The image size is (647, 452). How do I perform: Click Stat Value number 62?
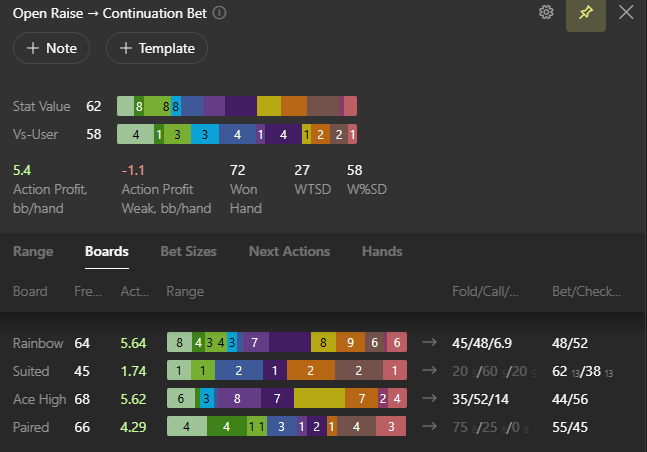(x=94, y=106)
